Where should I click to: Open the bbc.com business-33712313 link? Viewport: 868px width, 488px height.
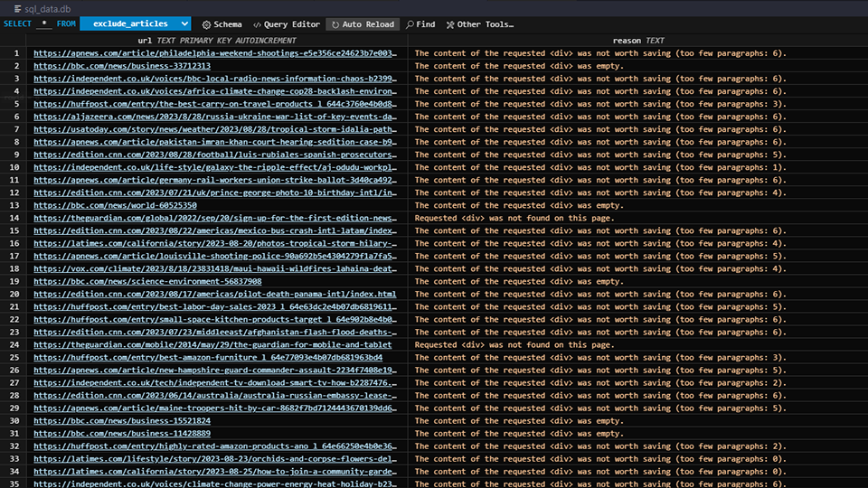point(122,66)
